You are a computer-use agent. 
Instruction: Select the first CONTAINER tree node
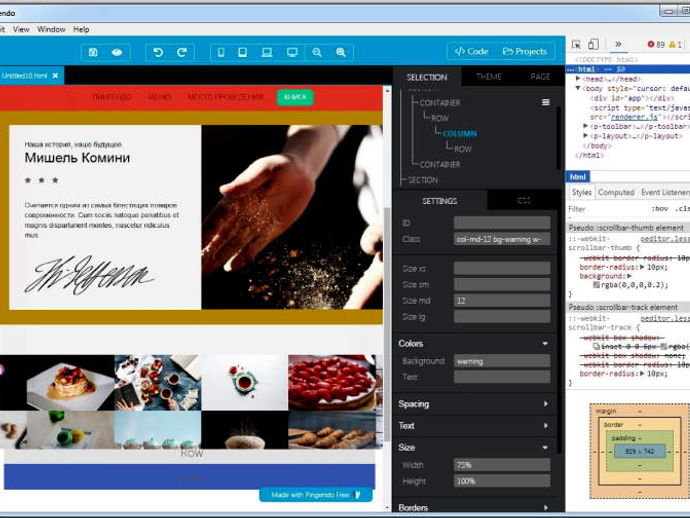point(440,103)
